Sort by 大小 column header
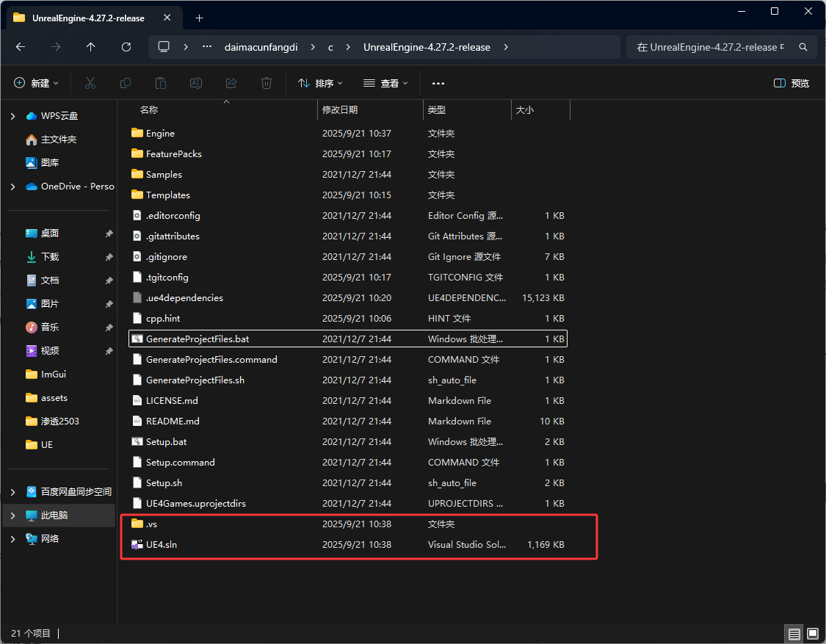The width and height of the screenshot is (826, 644). [x=525, y=109]
